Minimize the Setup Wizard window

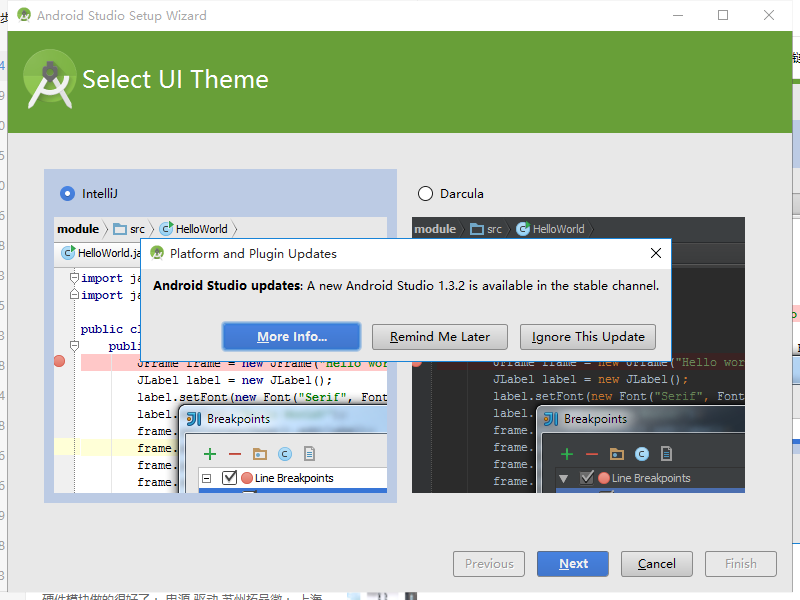point(678,15)
